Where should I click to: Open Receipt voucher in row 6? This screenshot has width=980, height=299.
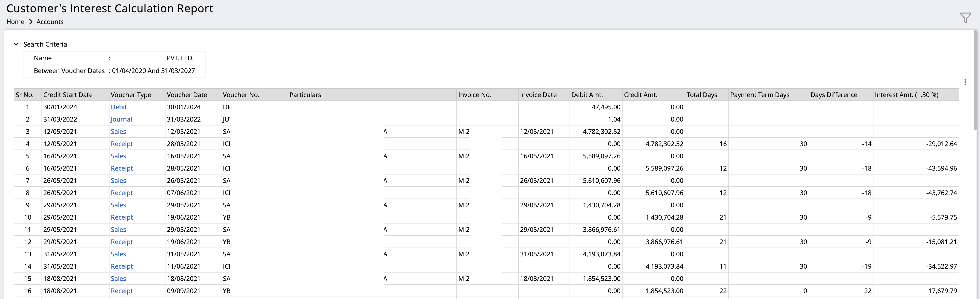click(122, 168)
